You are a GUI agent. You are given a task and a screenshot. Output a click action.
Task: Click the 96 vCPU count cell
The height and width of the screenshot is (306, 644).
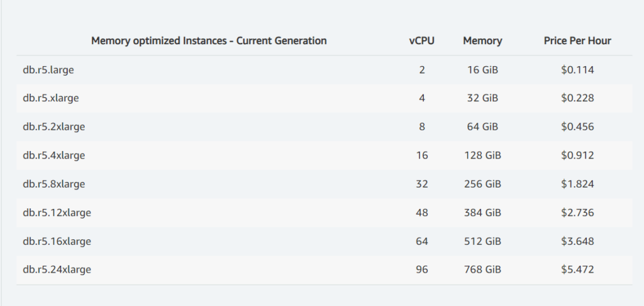pos(421,269)
